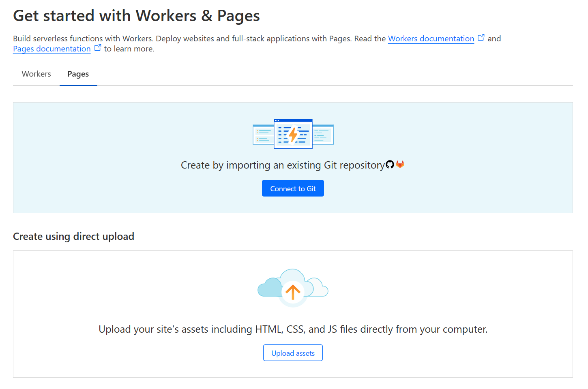
Task: Click the 'Upload your site's assets' description text
Action: point(293,329)
